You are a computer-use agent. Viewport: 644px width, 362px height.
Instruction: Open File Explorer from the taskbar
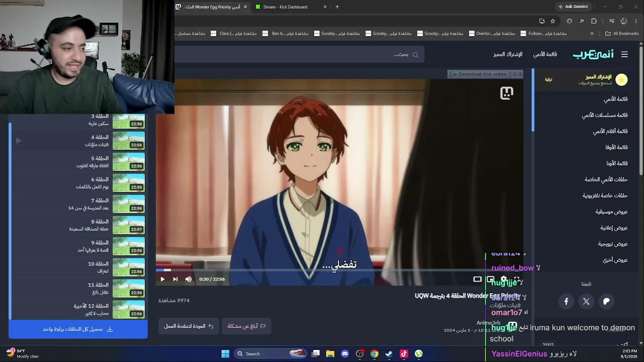[330, 353]
